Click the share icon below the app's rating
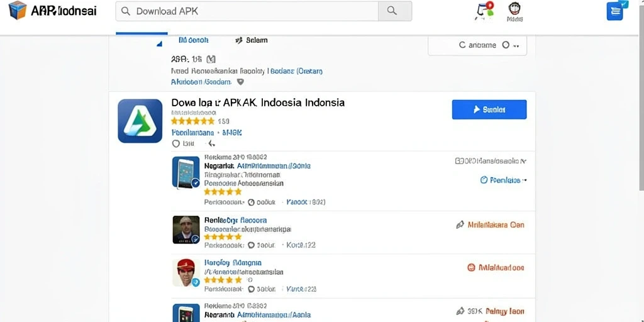644x322 pixels. point(211,143)
